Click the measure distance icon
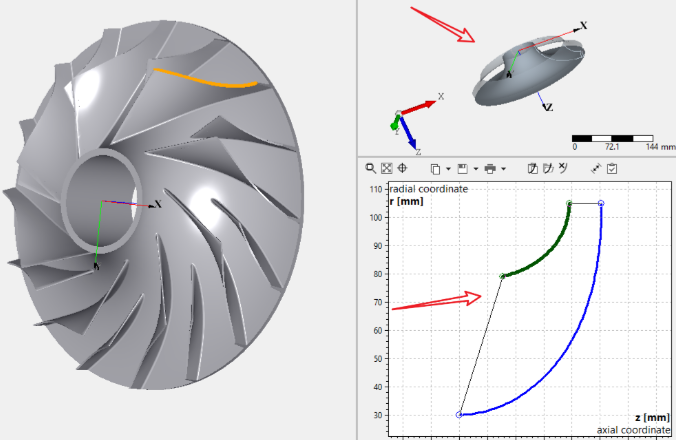This screenshot has height=440, width=676. pos(596,169)
